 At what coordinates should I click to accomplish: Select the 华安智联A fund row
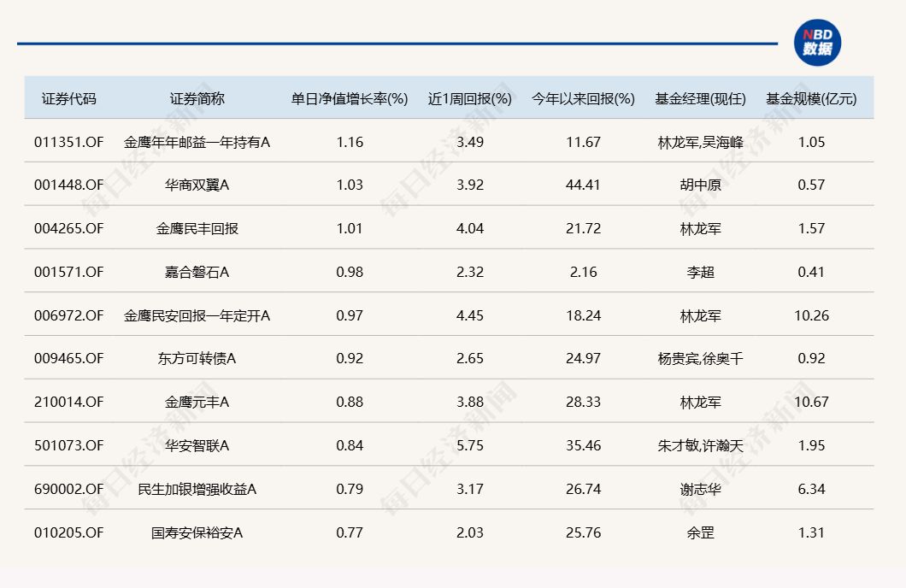[x=197, y=445]
